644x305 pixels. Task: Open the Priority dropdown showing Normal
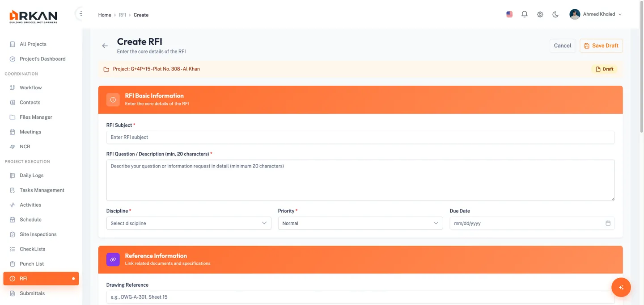click(x=360, y=223)
